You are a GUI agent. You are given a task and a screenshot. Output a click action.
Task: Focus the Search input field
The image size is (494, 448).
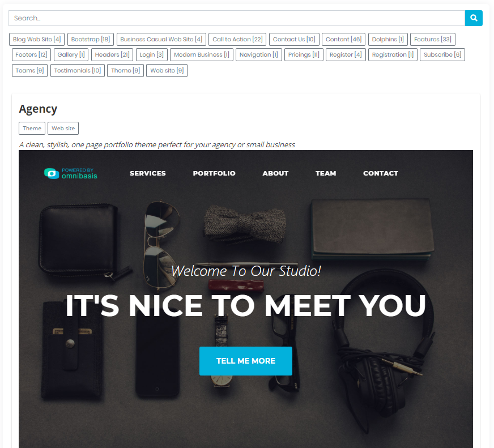click(237, 18)
